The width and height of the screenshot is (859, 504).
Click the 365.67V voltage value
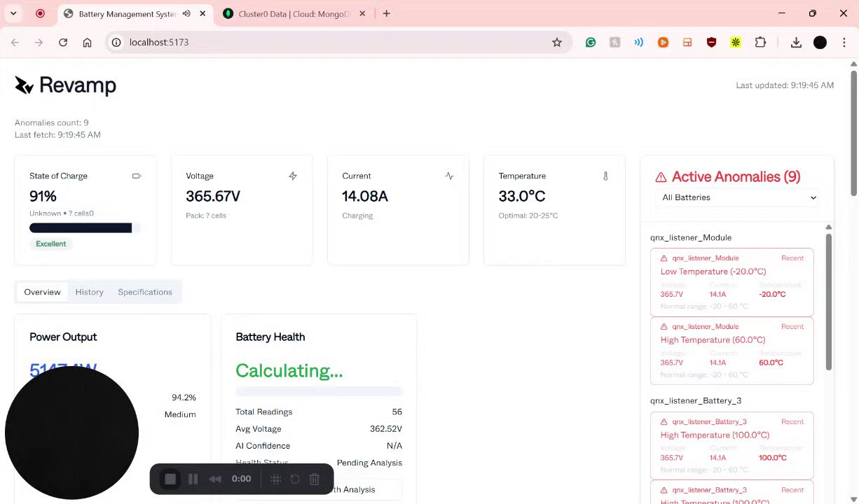coord(213,197)
